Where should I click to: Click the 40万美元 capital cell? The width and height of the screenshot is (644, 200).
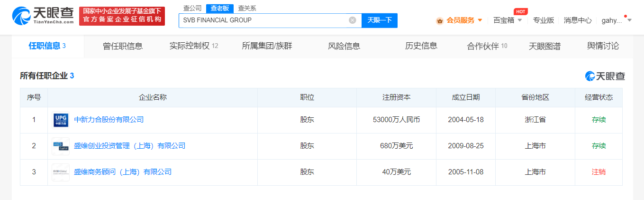[397, 172]
